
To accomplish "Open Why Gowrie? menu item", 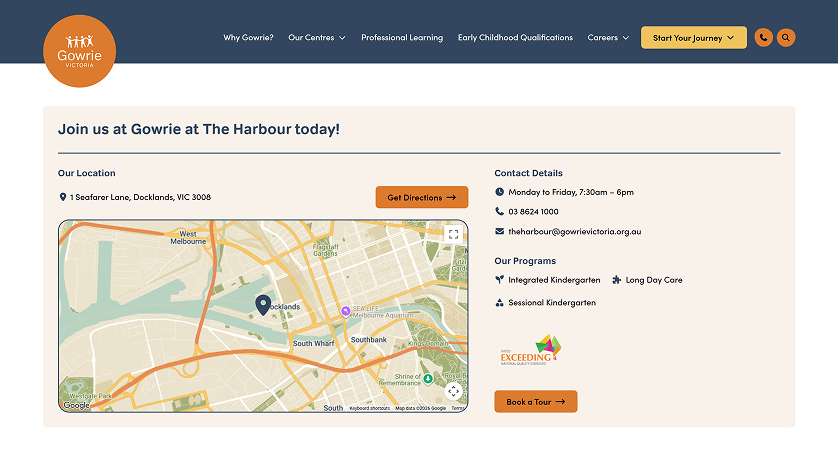I will [248, 37].
